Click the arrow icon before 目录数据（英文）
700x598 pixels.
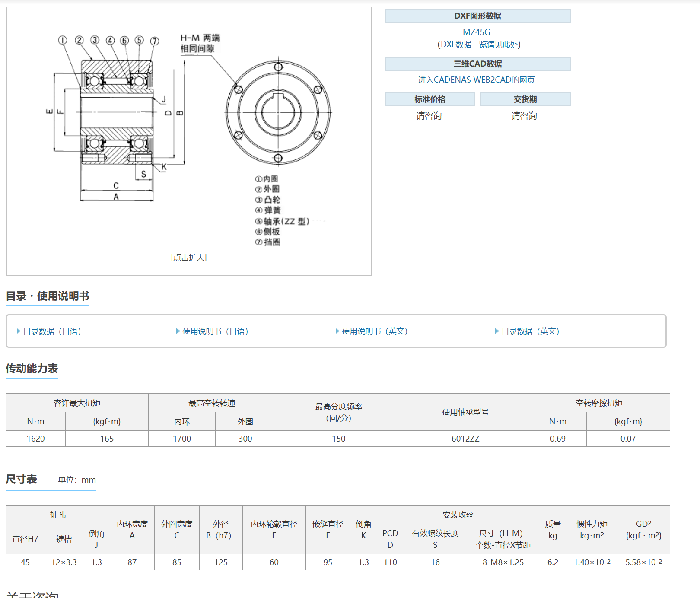pos(497,331)
